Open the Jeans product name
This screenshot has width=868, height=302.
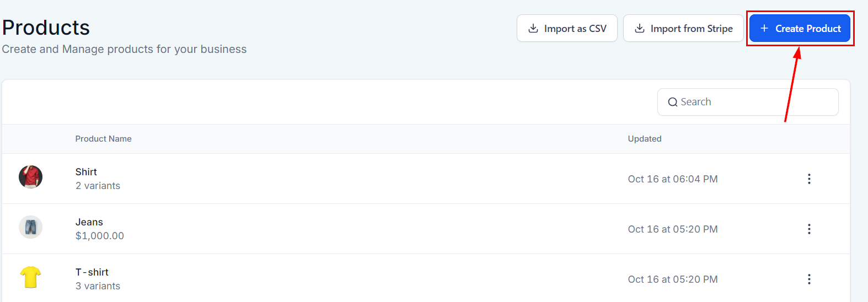89,222
